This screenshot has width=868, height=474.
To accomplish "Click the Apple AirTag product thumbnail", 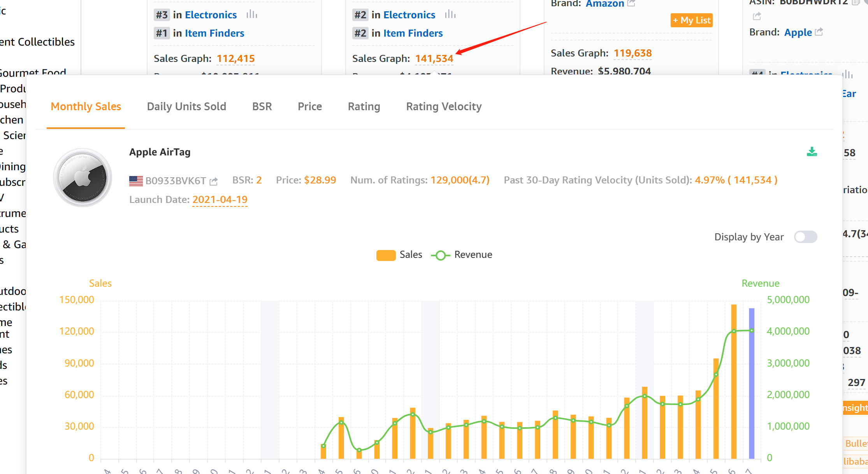I will coord(83,178).
